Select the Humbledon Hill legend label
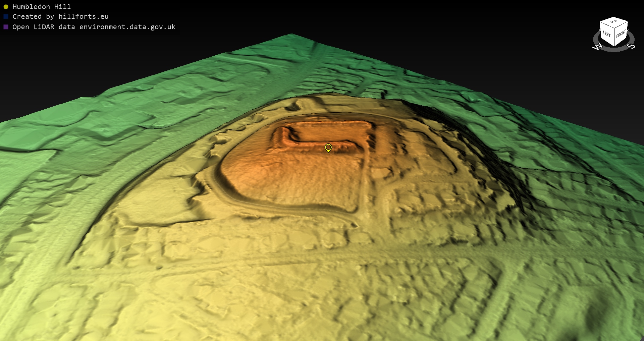The height and width of the screenshot is (341, 644). coord(42,7)
